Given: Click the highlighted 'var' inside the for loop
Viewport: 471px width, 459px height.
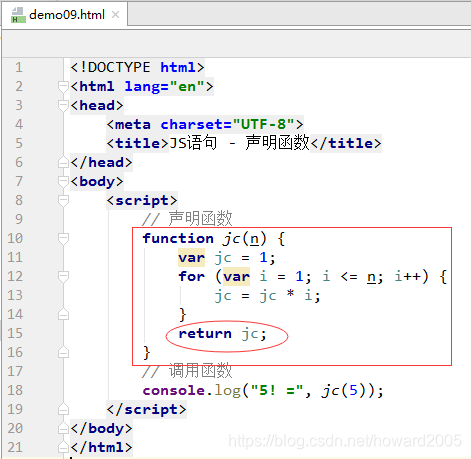Looking at the screenshot, I should 236,277.
